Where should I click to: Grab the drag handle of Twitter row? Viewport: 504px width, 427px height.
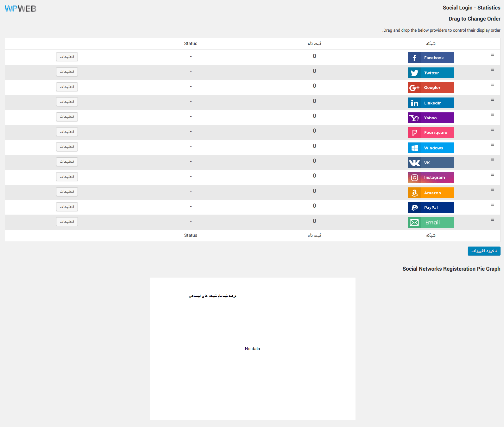coord(493,70)
